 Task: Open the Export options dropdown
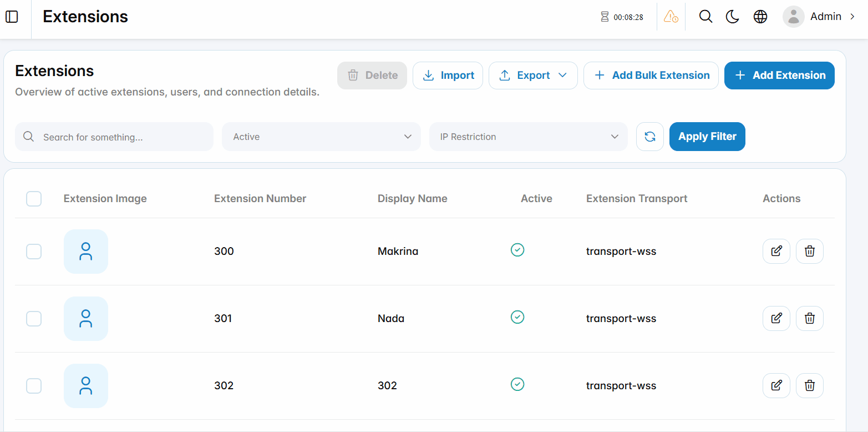click(533, 76)
